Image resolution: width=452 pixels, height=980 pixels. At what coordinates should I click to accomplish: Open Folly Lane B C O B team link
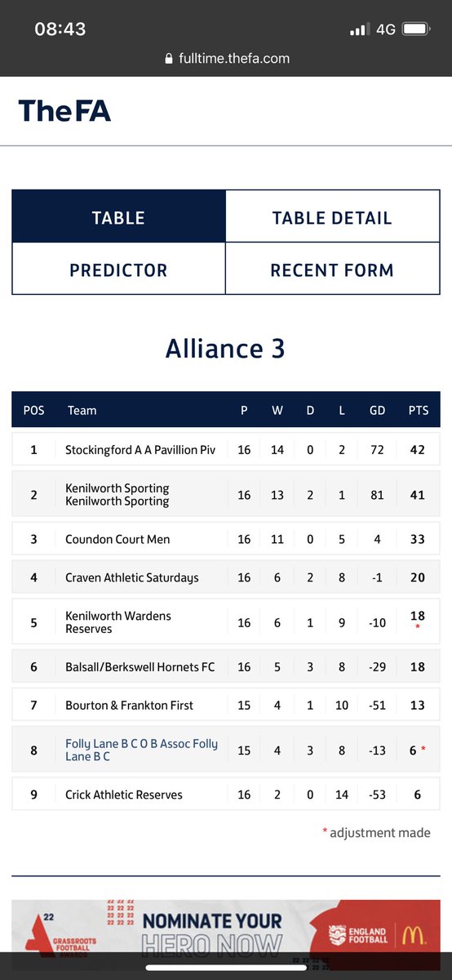(141, 750)
